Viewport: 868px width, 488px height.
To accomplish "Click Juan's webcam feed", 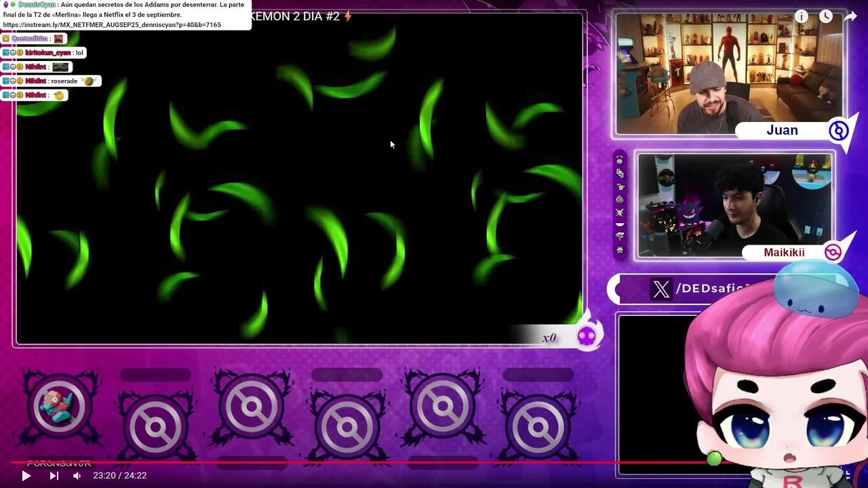I will [x=729, y=73].
